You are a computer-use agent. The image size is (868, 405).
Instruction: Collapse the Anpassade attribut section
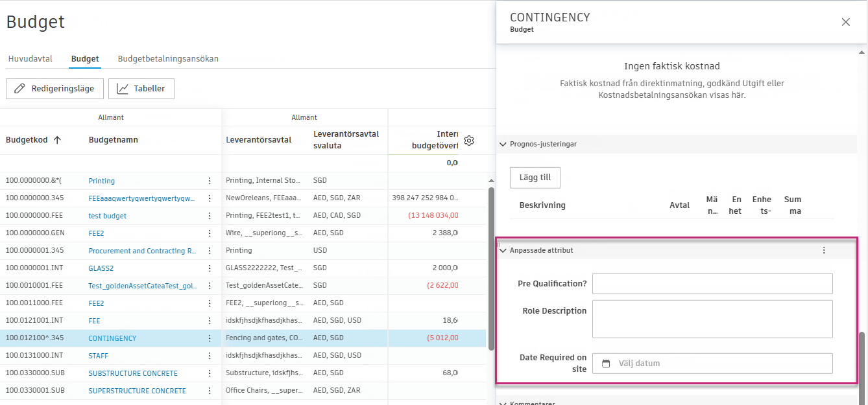(503, 249)
